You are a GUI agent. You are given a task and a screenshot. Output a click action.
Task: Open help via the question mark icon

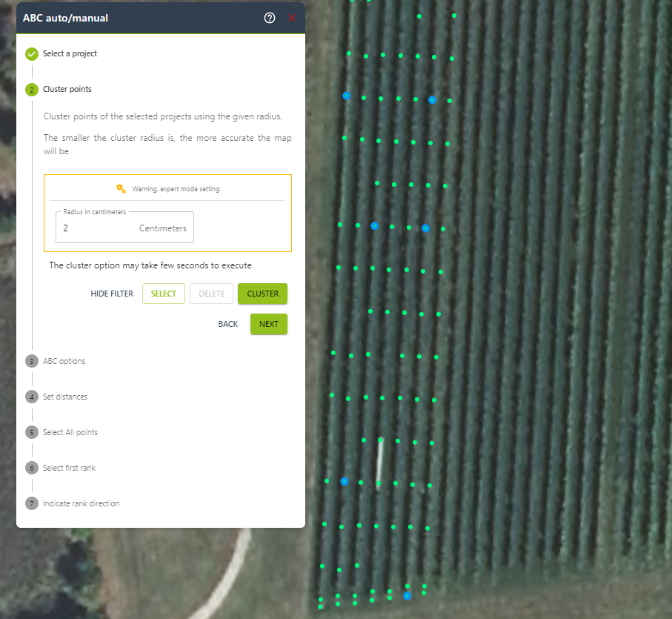tap(270, 18)
